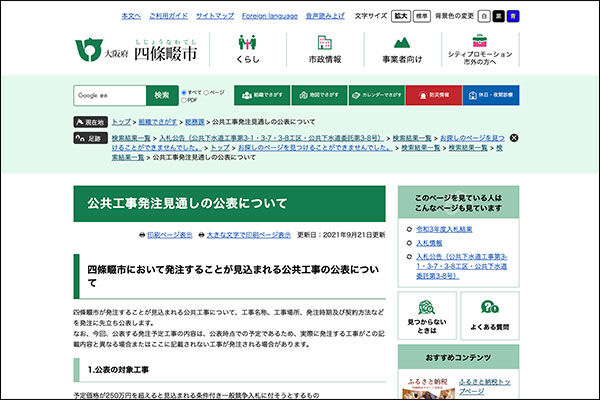The width and height of the screenshot is (600, 400).
Task: Click the 足跡 footprint badge
Action: [90, 138]
